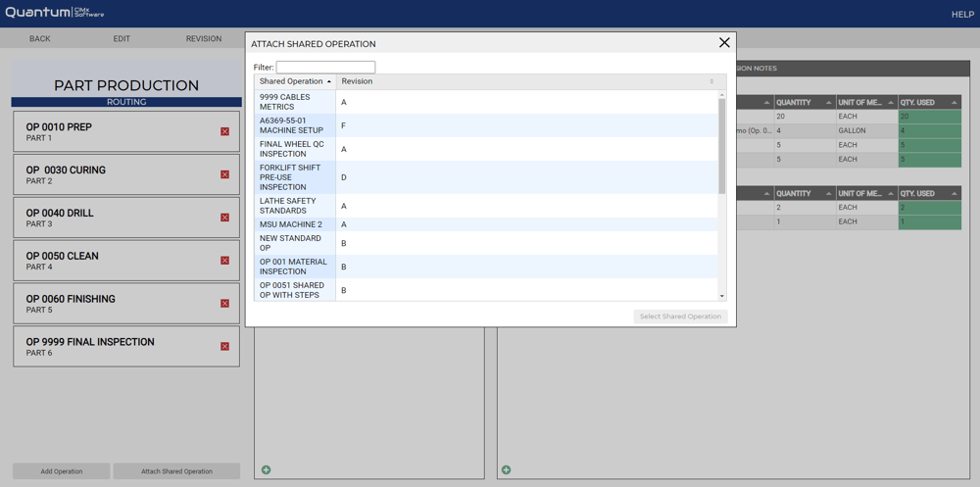Viewport: 980px width, 487px height.
Task: Delete OP 0060 FINISHING using red X
Action: coord(224,304)
